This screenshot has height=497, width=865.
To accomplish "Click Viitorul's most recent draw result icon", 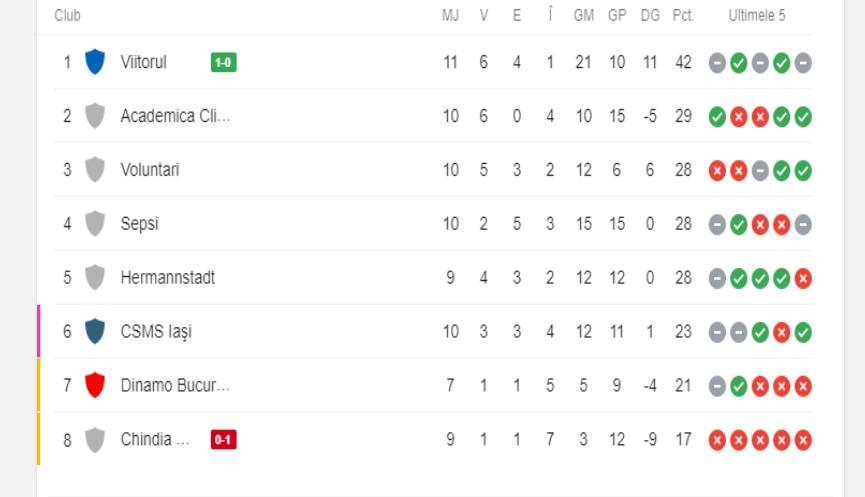I will [x=803, y=63].
